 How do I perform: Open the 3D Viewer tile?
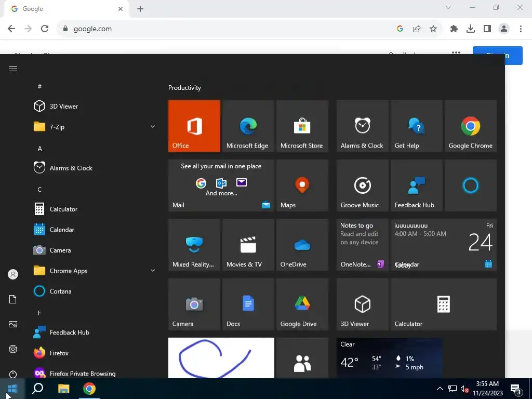(x=362, y=304)
